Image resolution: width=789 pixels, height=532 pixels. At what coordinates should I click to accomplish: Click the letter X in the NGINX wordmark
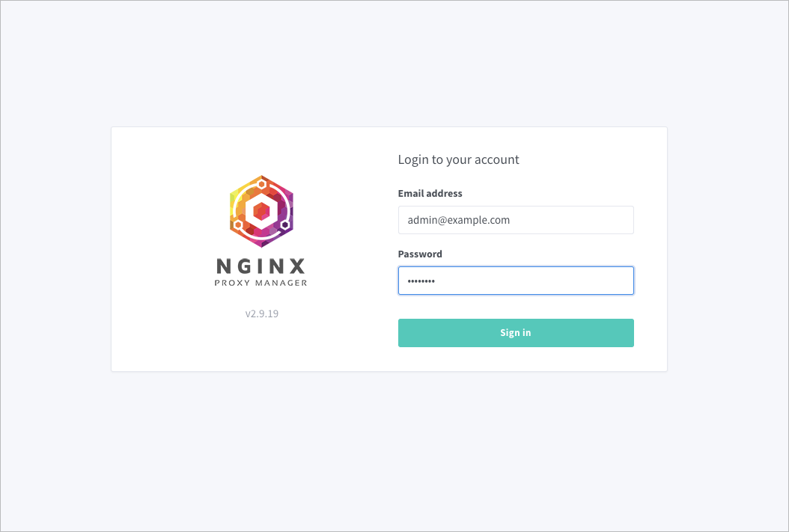tap(297, 266)
